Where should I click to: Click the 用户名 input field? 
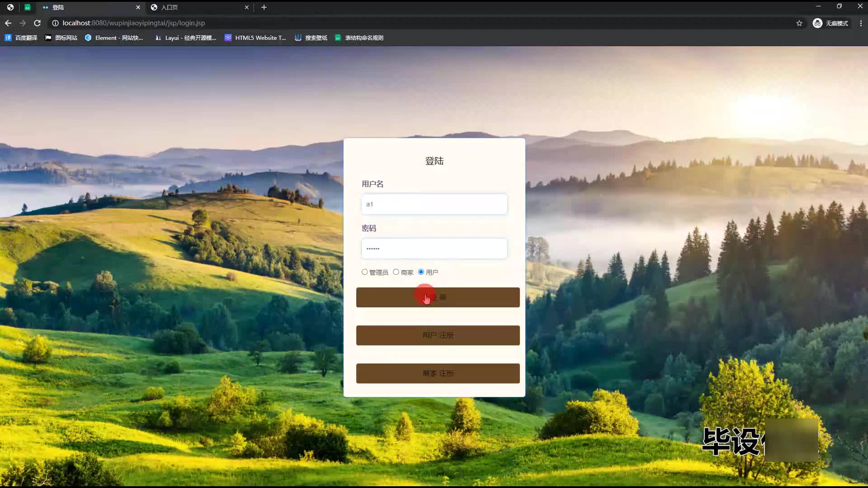coord(434,204)
